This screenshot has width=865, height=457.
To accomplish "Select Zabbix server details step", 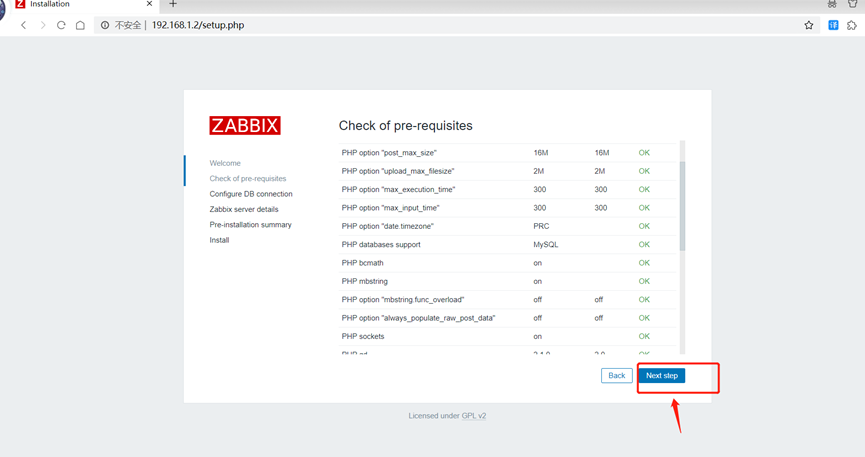I will coord(244,209).
